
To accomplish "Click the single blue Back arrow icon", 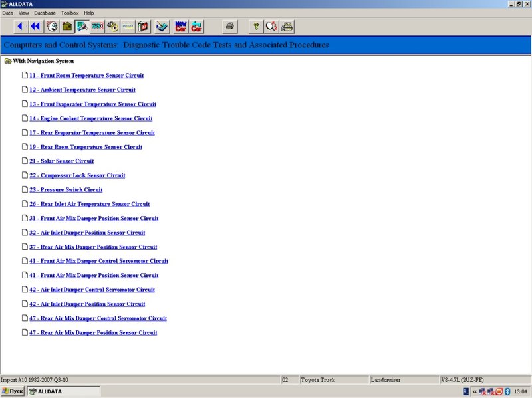I will click(21, 27).
